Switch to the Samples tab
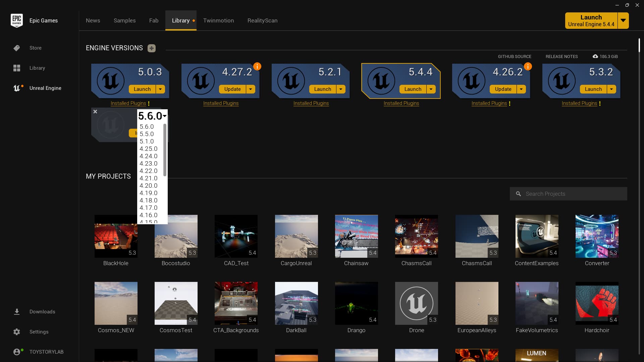The width and height of the screenshot is (644, 362). coord(124,20)
